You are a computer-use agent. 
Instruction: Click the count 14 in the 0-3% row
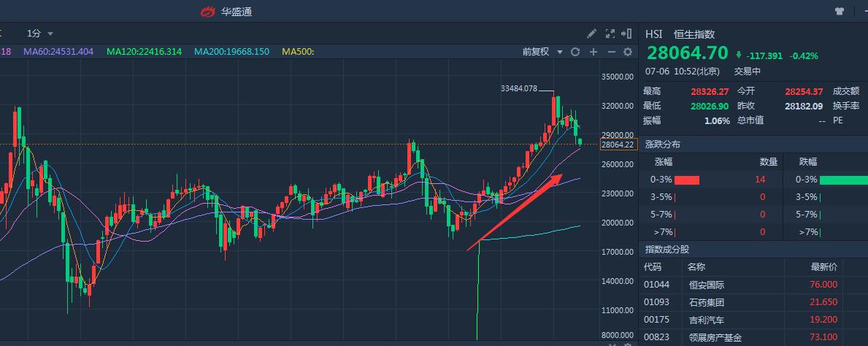[761, 180]
